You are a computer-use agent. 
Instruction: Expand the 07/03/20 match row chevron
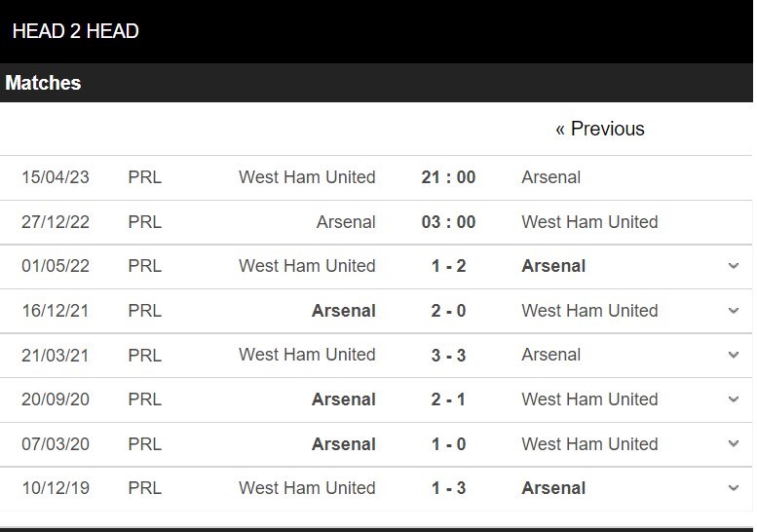(x=734, y=444)
